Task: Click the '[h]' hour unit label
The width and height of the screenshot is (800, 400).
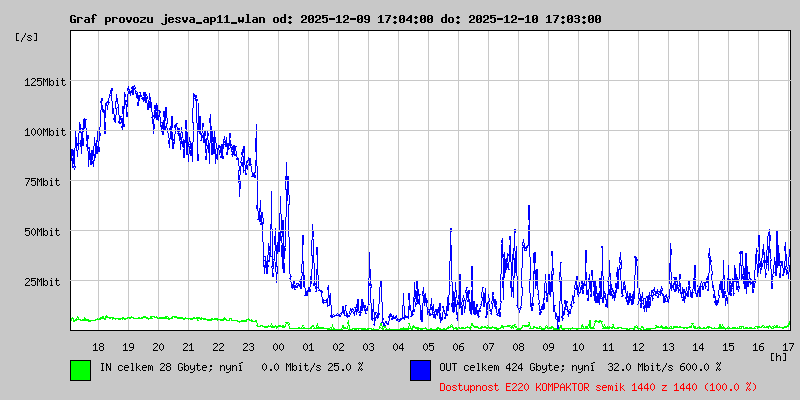Action: click(x=779, y=357)
